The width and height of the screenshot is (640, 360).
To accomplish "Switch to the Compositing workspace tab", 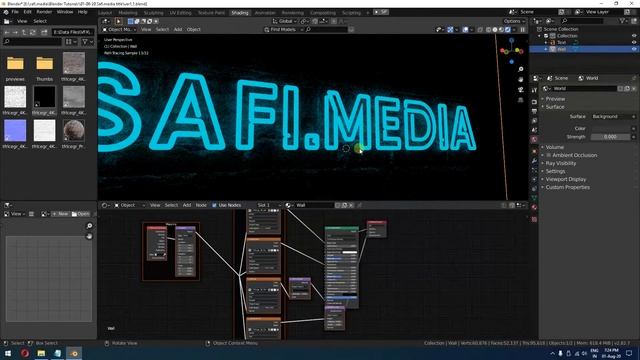I will (x=322, y=13).
